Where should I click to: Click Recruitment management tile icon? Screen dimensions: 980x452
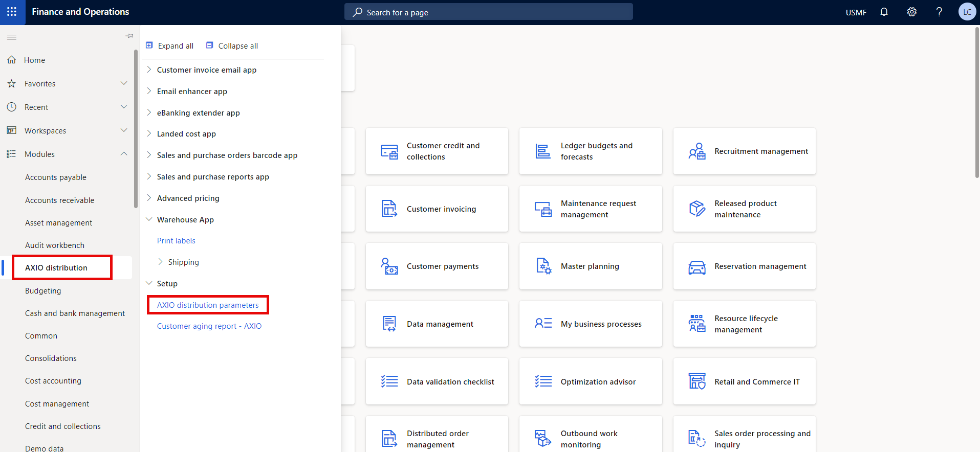[x=697, y=151]
